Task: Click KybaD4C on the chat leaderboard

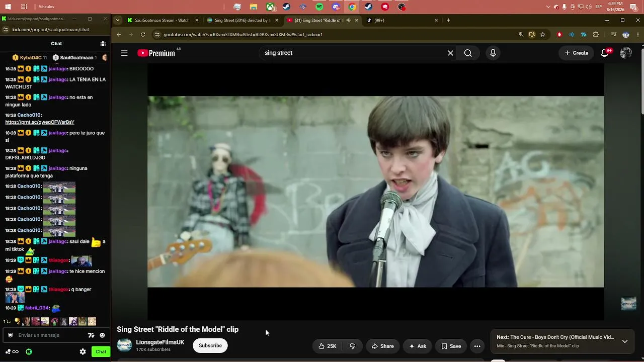Action: coord(30,58)
